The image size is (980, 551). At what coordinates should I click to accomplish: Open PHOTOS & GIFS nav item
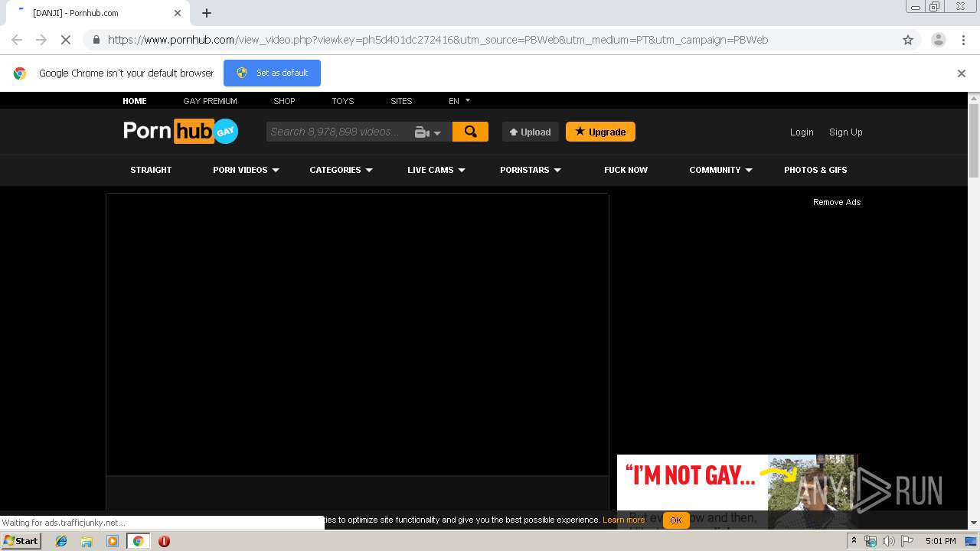pyautogui.click(x=815, y=170)
